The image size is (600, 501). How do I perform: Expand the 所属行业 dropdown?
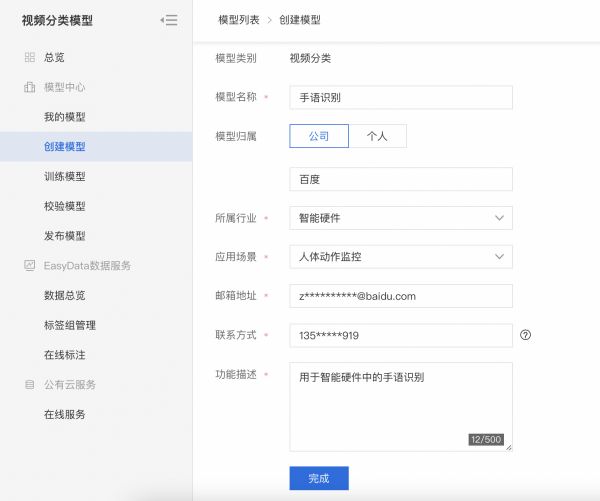[401, 218]
